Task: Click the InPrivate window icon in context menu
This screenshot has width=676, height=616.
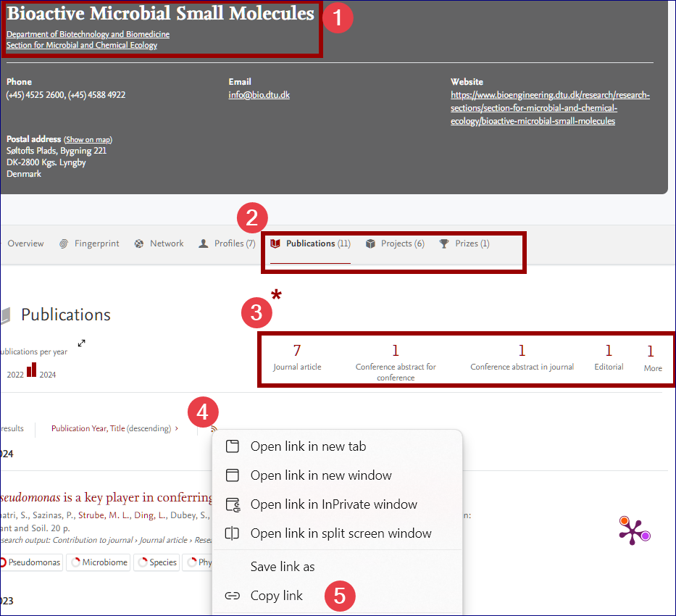Action: pos(233,504)
